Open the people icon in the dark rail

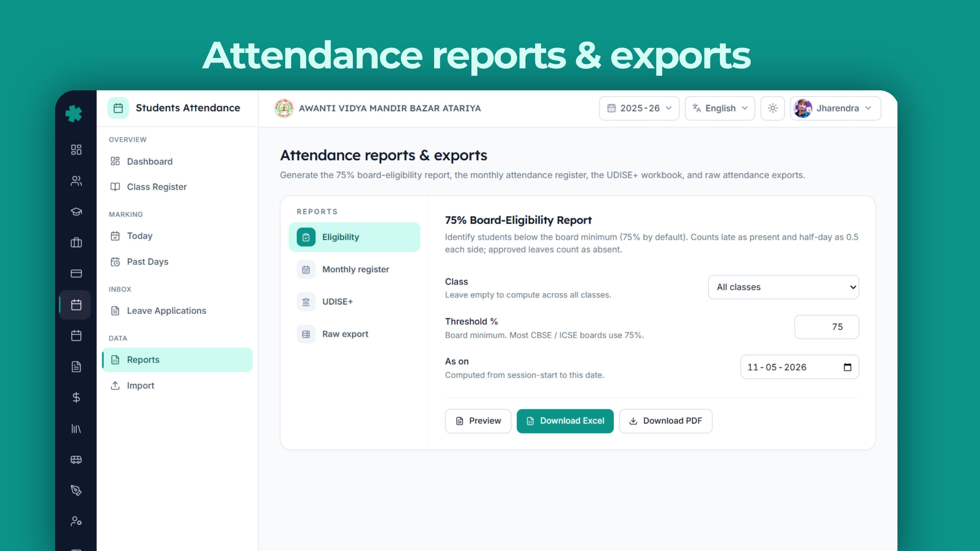(76, 181)
